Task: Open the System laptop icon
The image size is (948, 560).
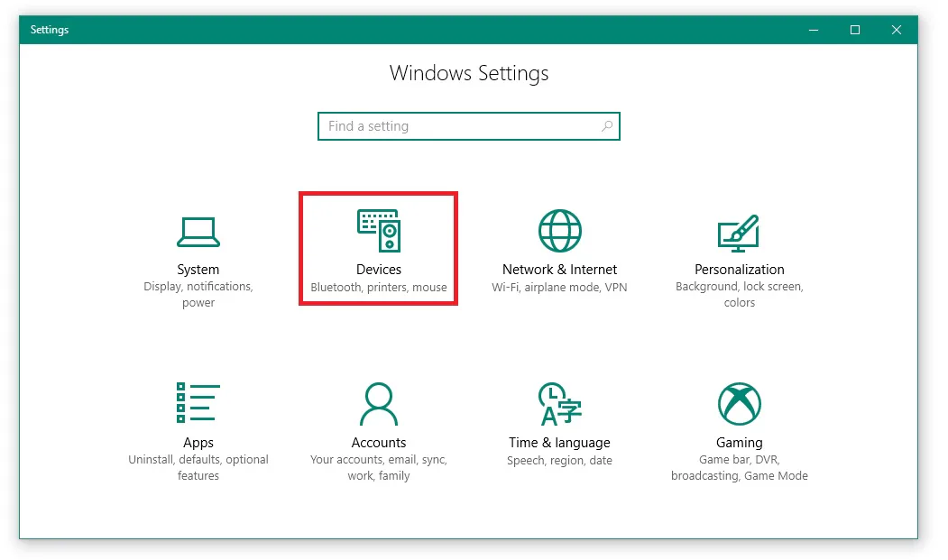Action: (x=198, y=233)
